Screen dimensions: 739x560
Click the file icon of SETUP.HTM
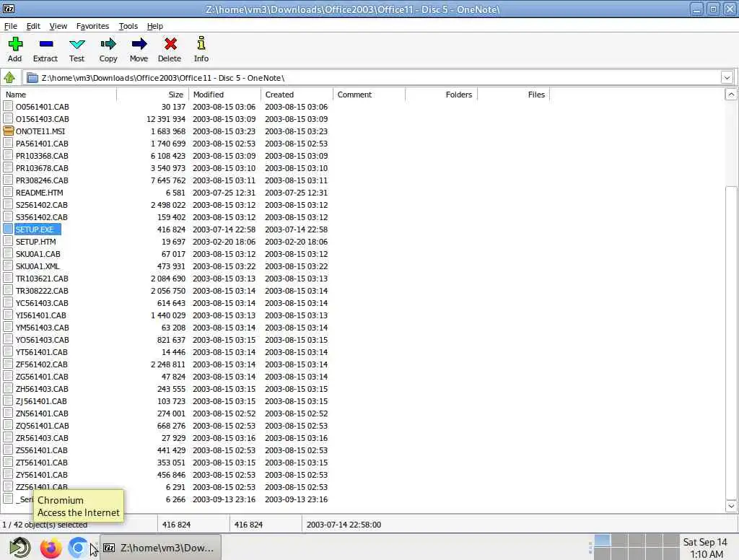click(8, 241)
